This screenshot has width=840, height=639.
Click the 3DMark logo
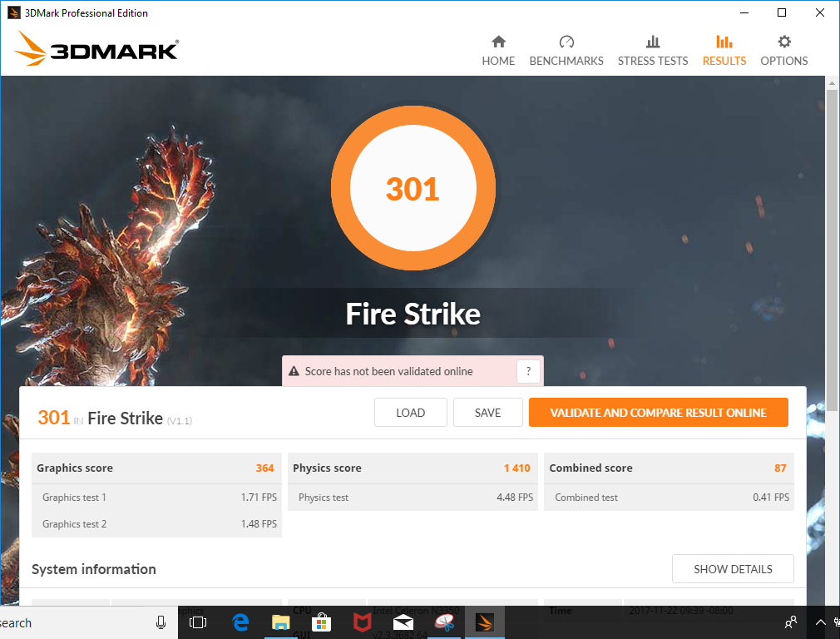(x=96, y=49)
